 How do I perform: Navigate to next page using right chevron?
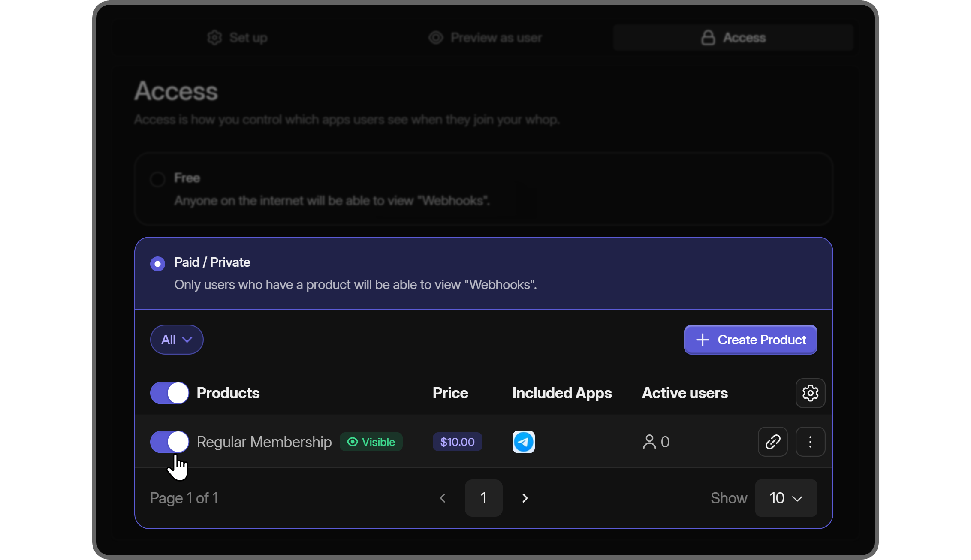tap(524, 498)
